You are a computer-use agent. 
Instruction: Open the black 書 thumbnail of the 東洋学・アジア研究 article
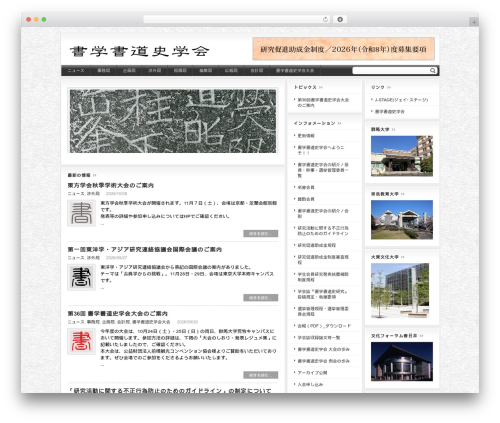click(81, 277)
